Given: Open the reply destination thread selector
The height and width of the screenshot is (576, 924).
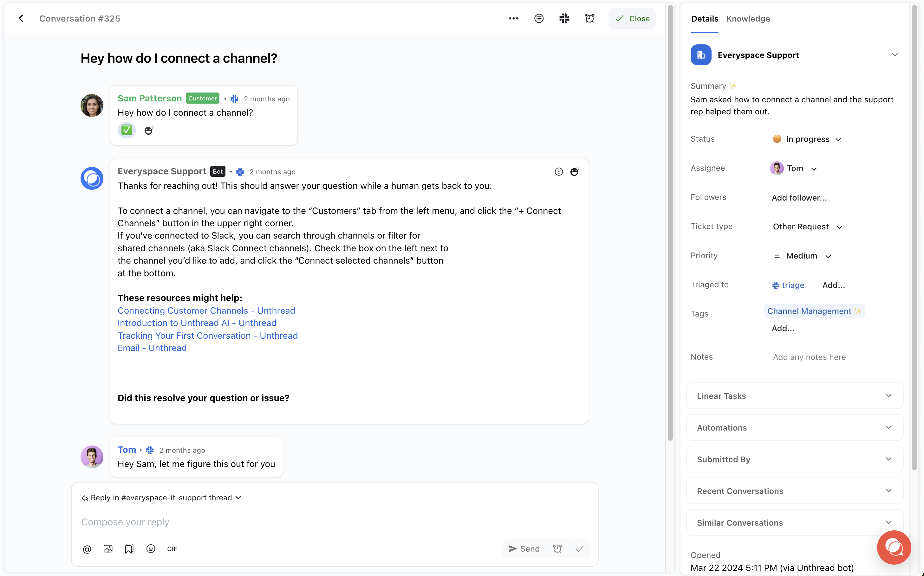Looking at the screenshot, I should tap(161, 497).
